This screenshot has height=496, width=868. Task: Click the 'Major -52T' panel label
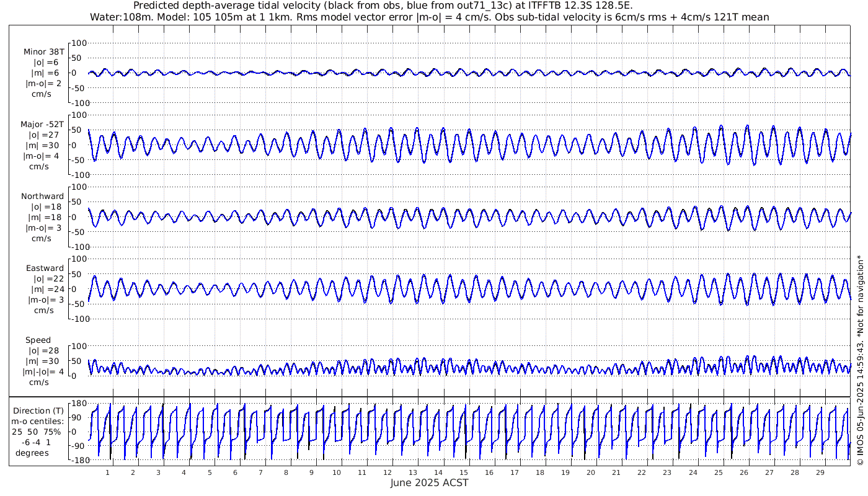tap(42, 124)
